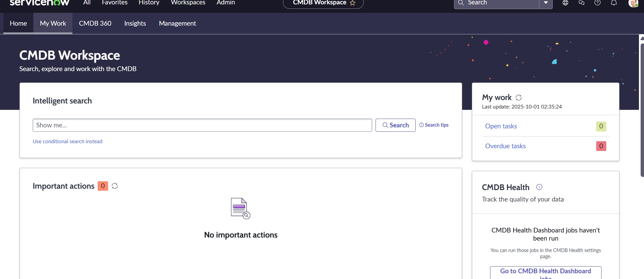This screenshot has width=644, height=279.
Task: Click the Overdue tasks count badge
Action: [x=601, y=146]
